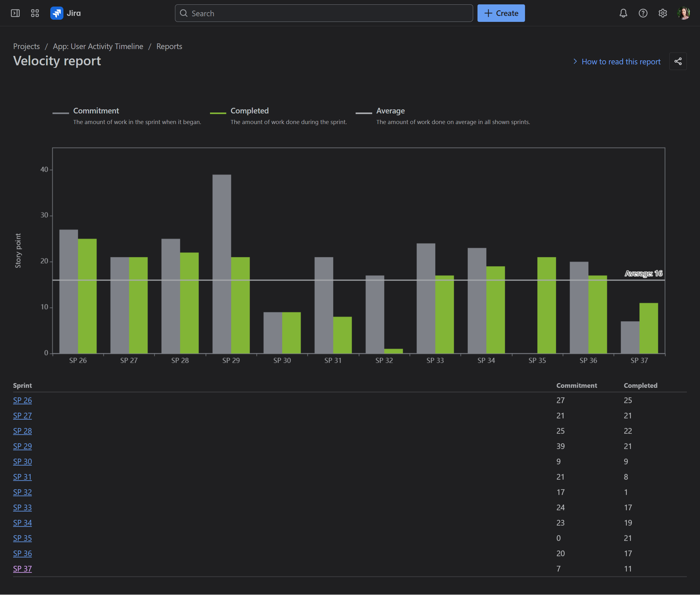Go to Projects breadcrumb
Screen dimensions: 700x595
(x=26, y=46)
